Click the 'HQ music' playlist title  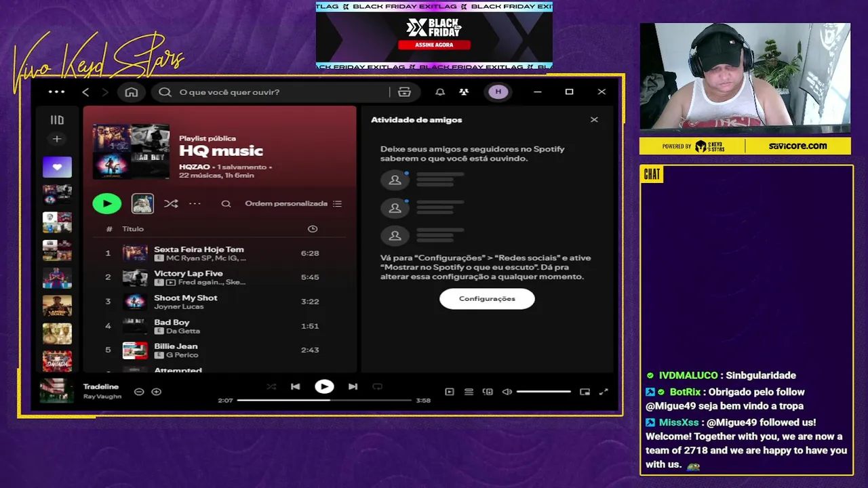point(221,151)
